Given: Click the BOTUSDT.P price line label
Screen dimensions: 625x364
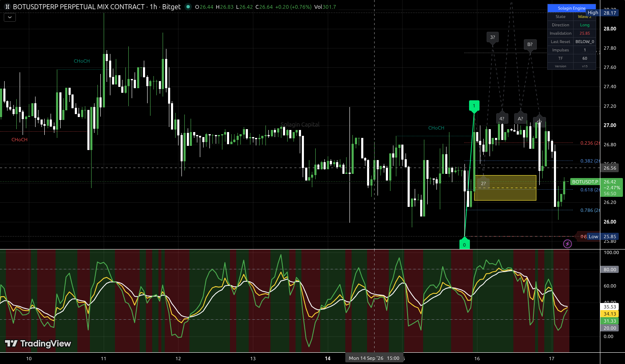Looking at the screenshot, I should (585, 182).
